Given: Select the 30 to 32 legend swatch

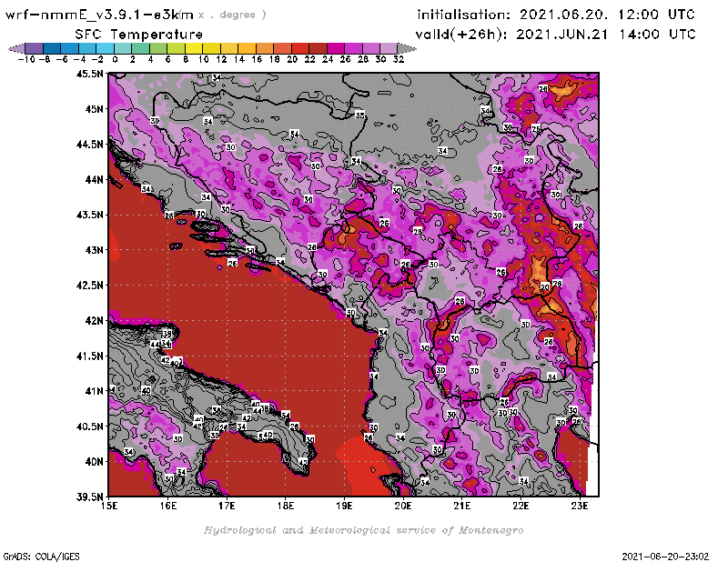Looking at the screenshot, I should click(x=389, y=48).
